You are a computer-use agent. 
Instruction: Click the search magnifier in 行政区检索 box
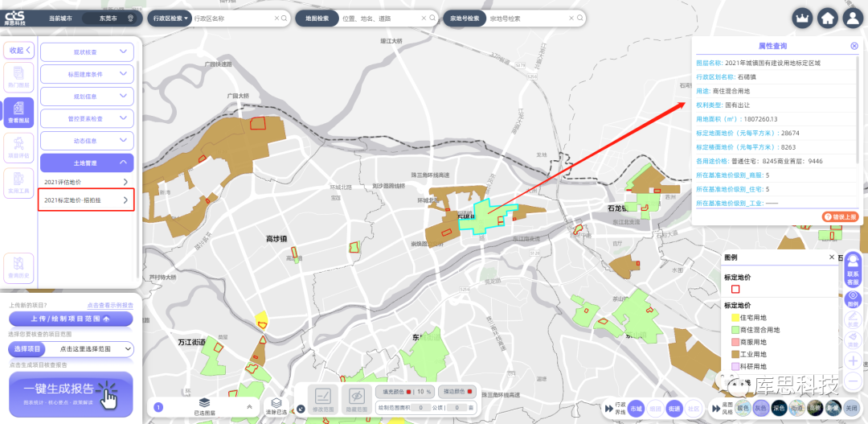(284, 19)
